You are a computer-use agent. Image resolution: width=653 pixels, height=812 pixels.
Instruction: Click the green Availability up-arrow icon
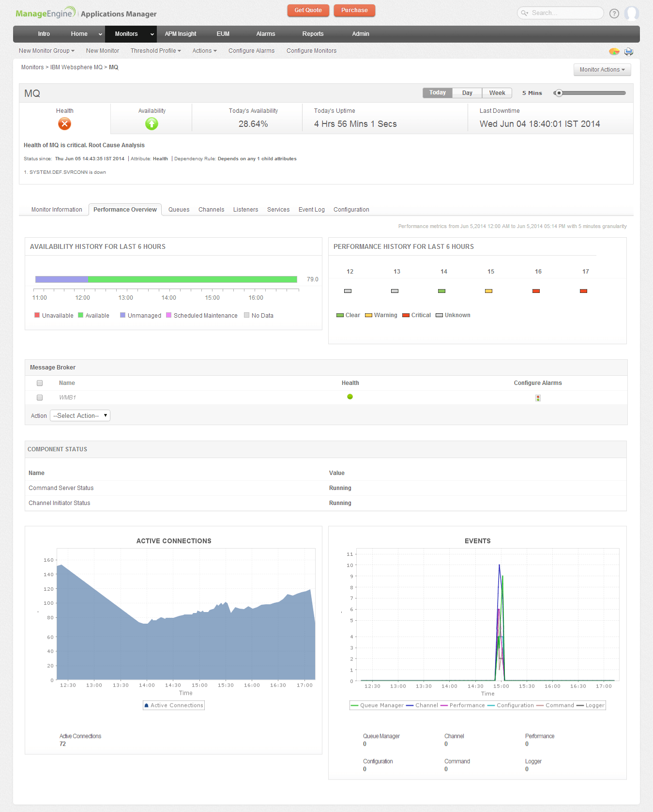click(x=152, y=124)
